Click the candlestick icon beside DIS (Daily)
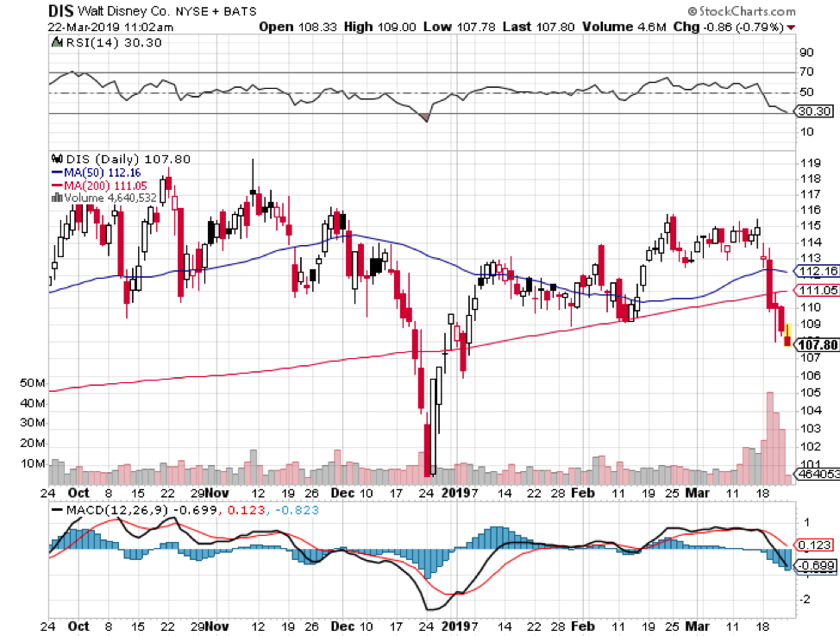This screenshot has width=840, height=636. [57, 159]
